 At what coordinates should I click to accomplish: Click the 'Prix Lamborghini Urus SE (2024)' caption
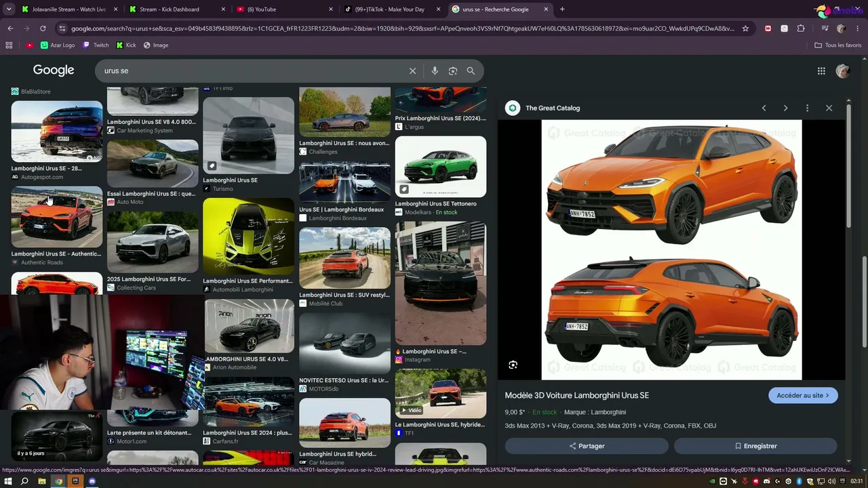pos(441,118)
